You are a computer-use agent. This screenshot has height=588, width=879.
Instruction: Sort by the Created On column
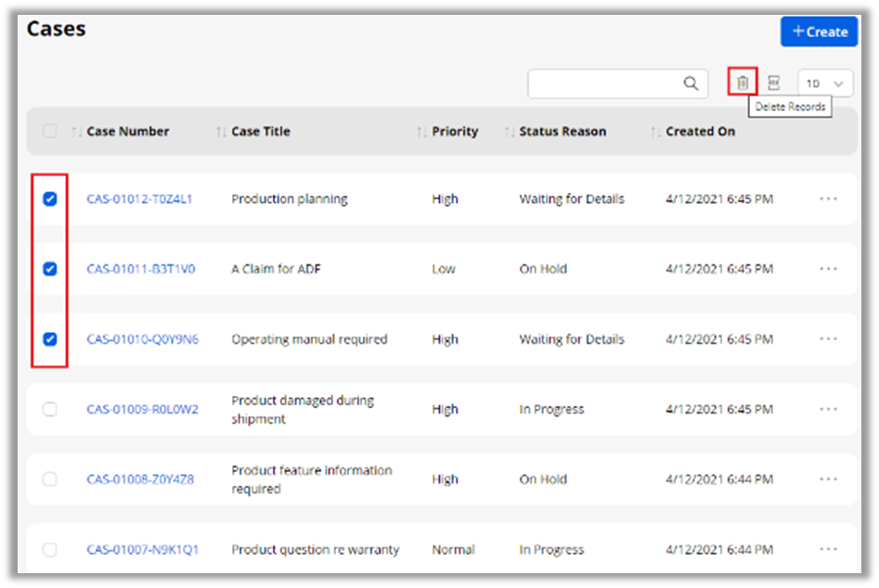[700, 132]
